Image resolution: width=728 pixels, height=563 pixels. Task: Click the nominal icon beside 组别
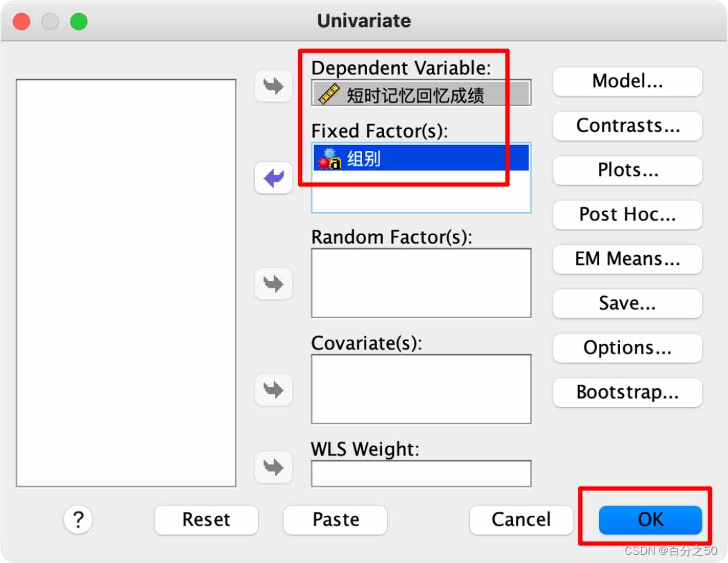(x=329, y=158)
